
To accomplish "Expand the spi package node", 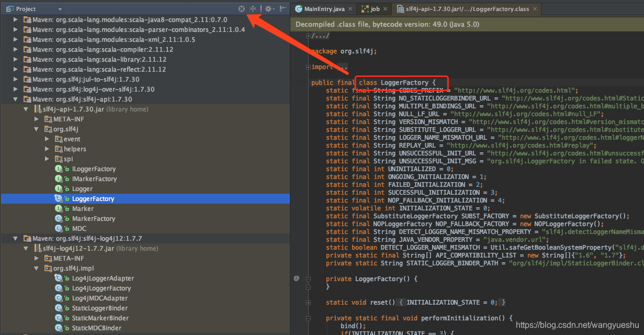I will pyautogui.click(x=47, y=159).
